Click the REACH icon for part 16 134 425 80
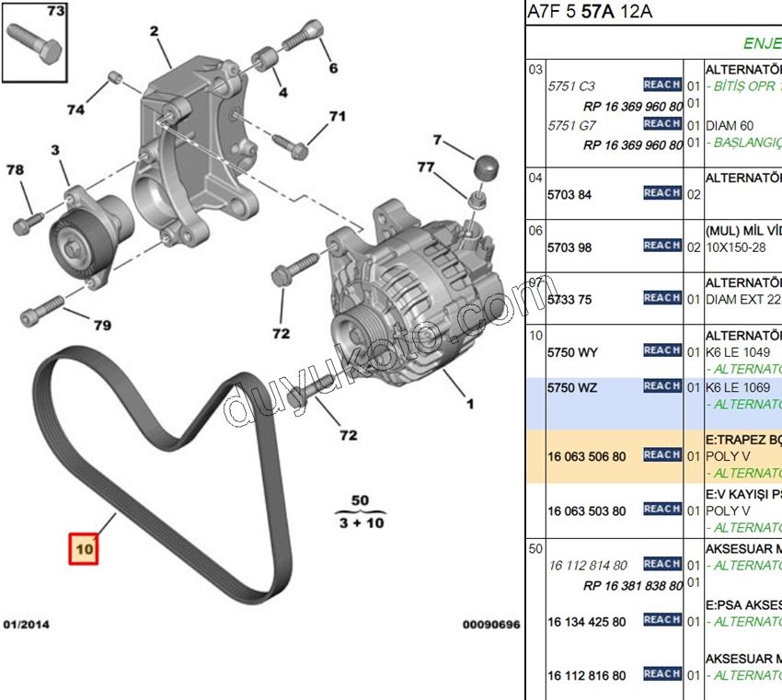Screen dimensions: 782x700 (661, 621)
